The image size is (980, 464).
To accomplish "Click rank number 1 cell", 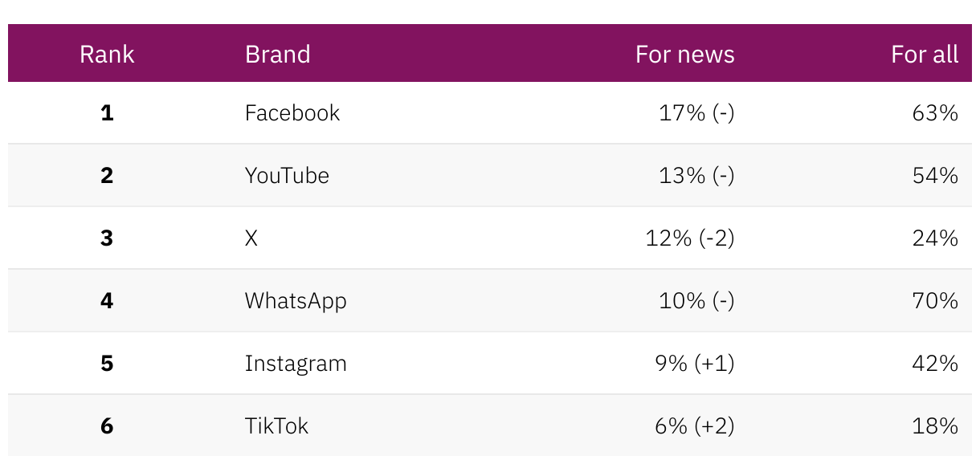I will (x=107, y=113).
